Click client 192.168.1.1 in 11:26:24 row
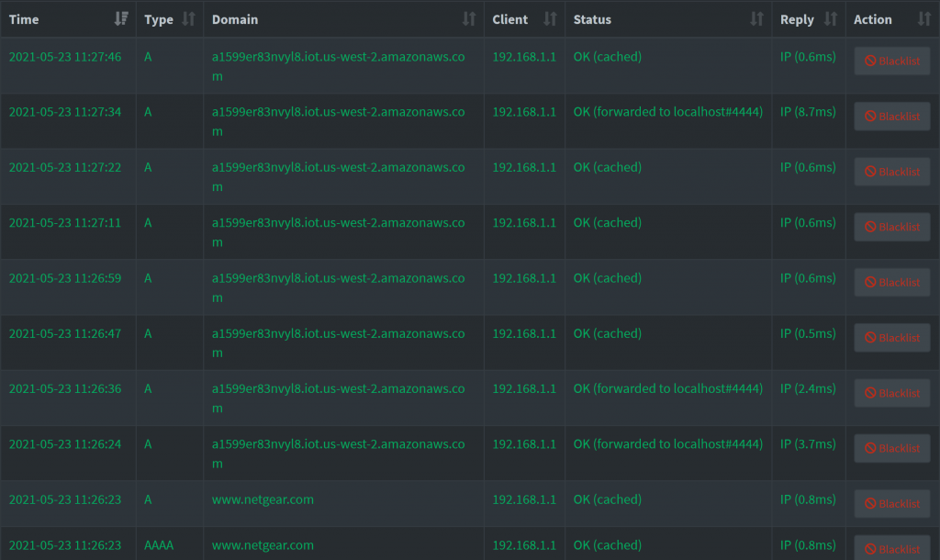The height and width of the screenshot is (560, 940). 524,444
